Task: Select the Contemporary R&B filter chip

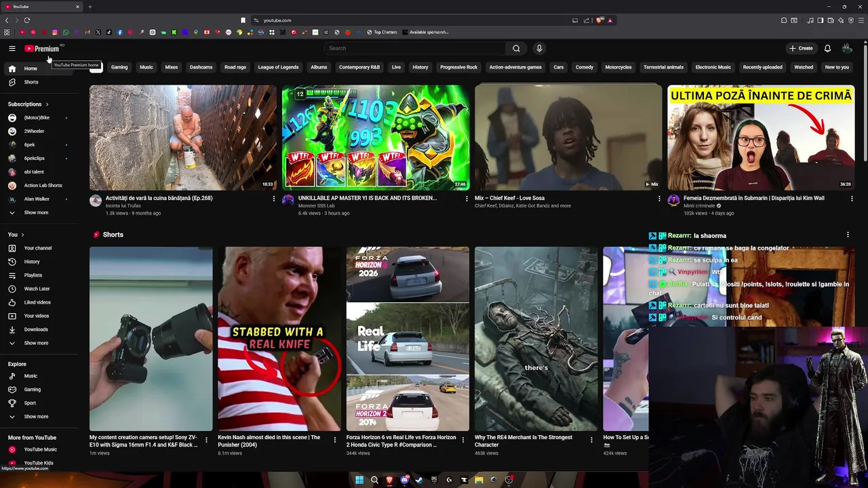Action: [x=359, y=67]
